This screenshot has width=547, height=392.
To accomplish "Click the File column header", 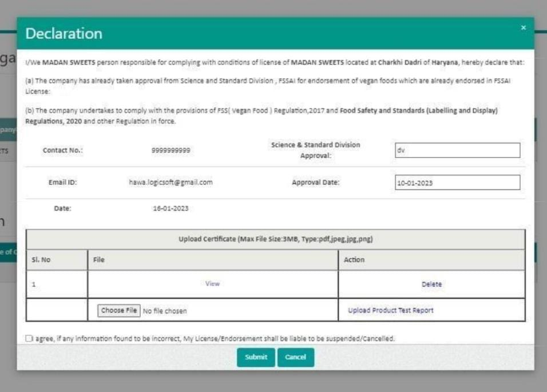I will point(99,260).
